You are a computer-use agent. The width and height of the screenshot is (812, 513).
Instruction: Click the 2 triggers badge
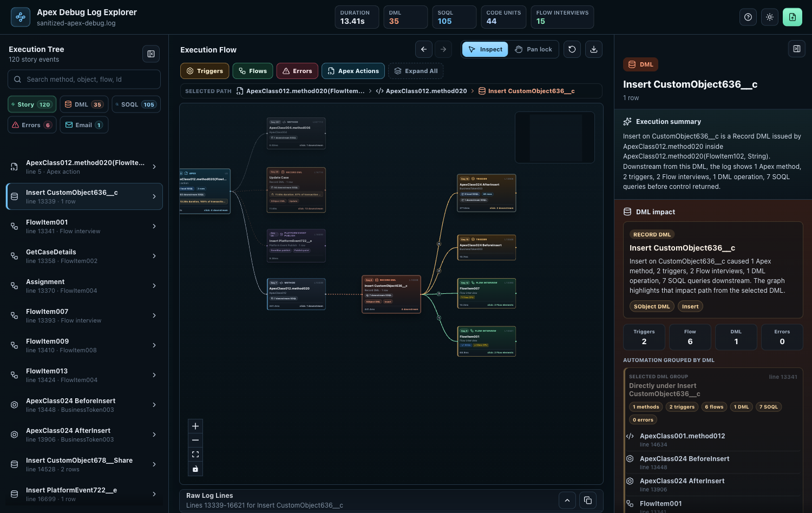[x=682, y=407]
